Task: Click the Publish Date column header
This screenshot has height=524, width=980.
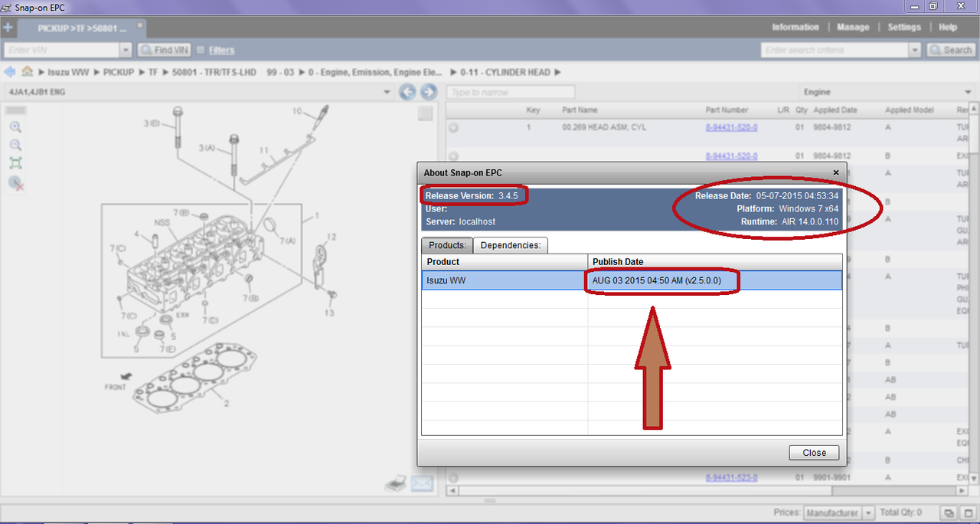Action: 715,262
